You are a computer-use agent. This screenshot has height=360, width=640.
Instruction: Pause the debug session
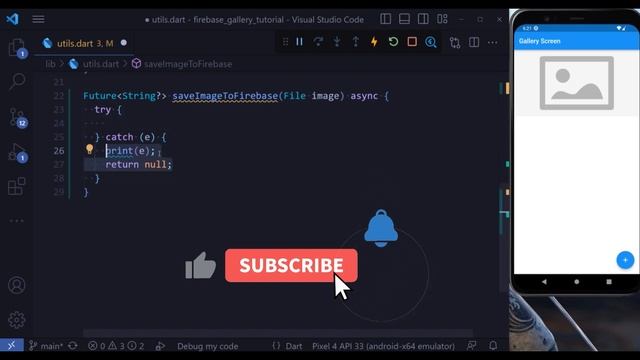(300, 42)
